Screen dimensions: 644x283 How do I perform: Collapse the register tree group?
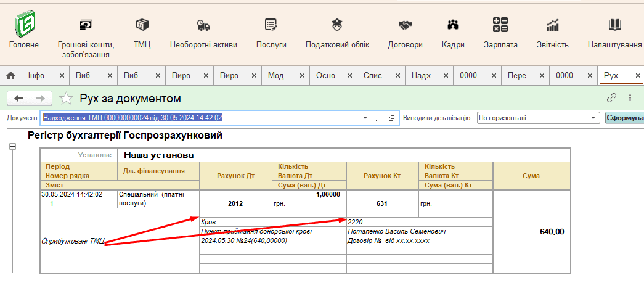(x=12, y=146)
